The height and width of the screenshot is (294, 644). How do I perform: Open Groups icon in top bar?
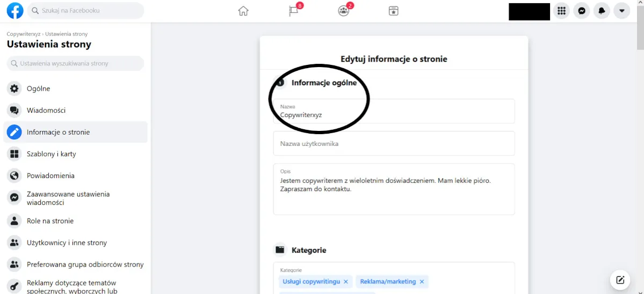[x=344, y=11]
